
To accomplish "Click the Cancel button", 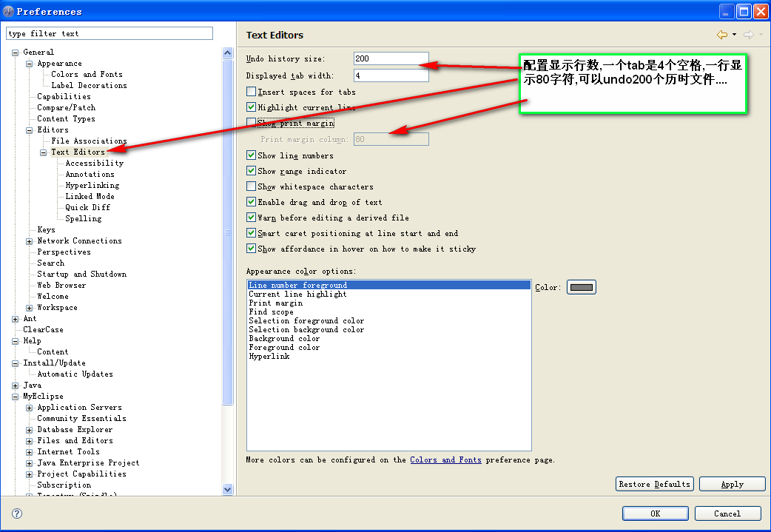I will [x=728, y=514].
